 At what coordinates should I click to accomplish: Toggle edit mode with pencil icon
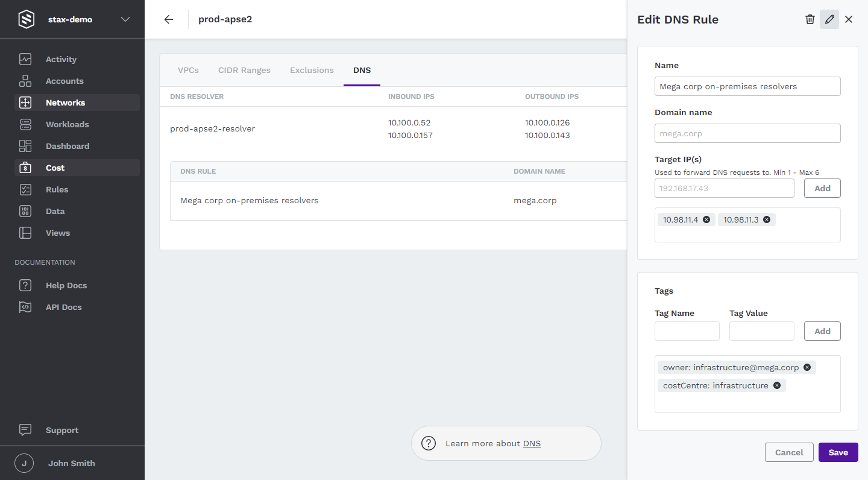point(829,19)
